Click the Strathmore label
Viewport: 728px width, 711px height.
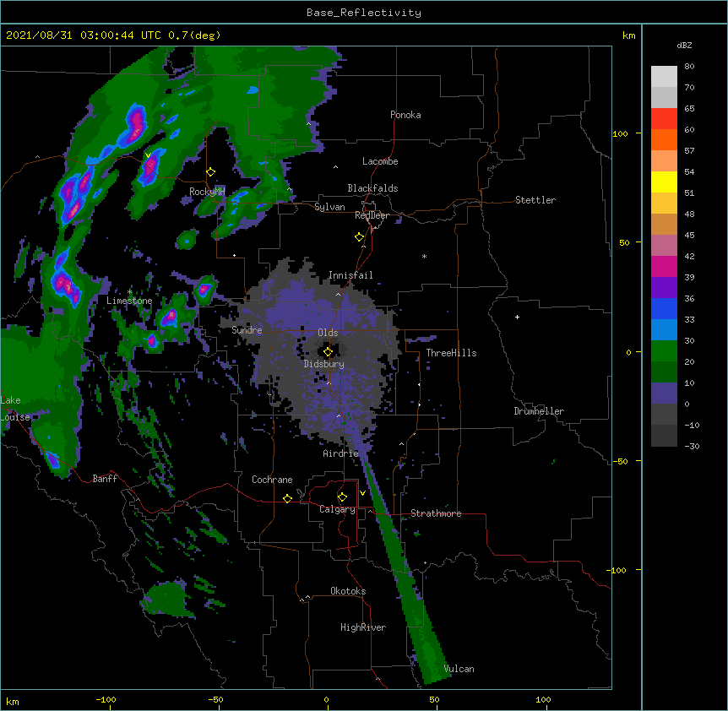pyautogui.click(x=436, y=513)
